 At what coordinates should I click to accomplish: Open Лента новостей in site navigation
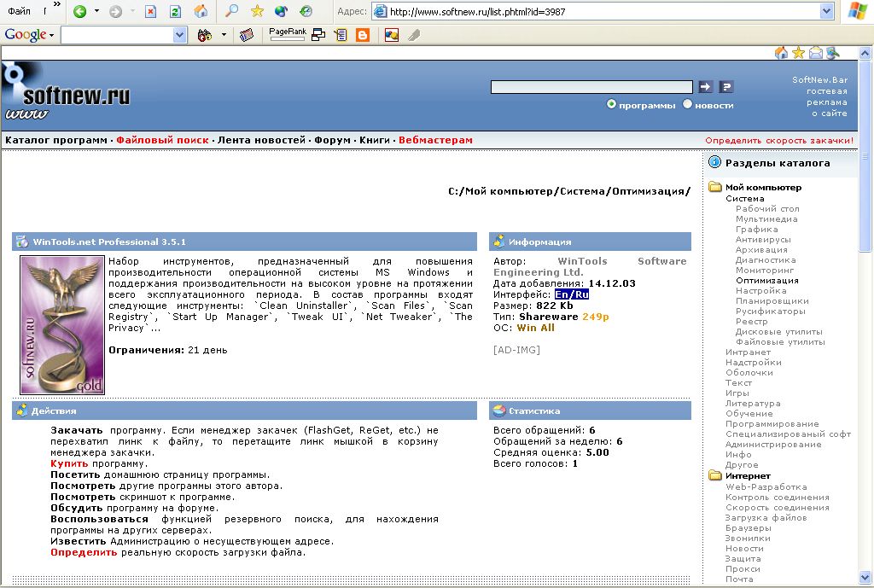click(261, 140)
